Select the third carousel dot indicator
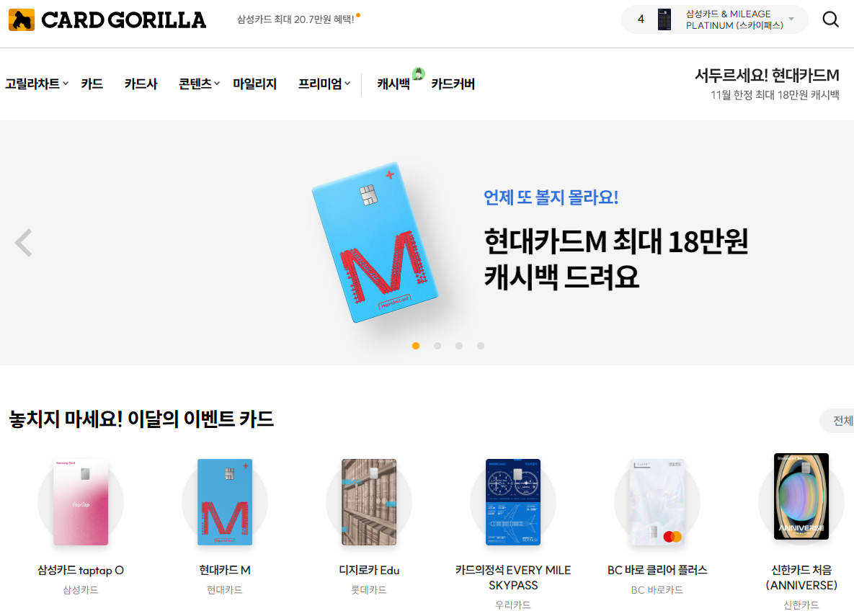The width and height of the screenshot is (854, 616). (x=459, y=346)
